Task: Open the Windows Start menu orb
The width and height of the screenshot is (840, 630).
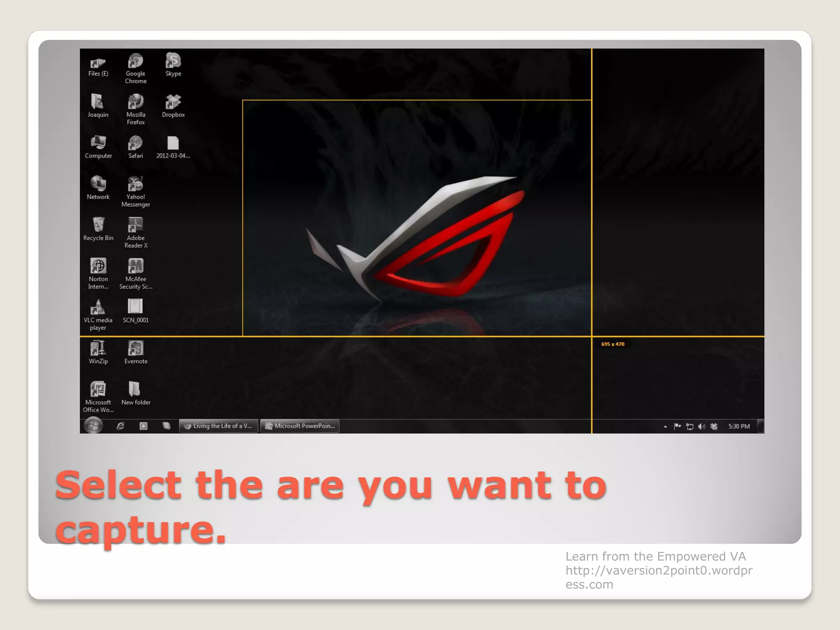Action: point(94,426)
